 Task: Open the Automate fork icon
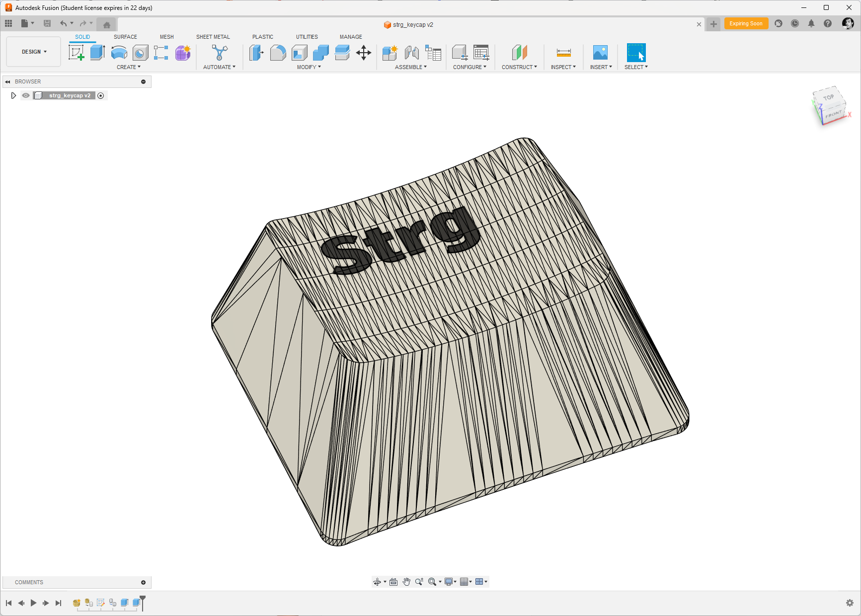(x=219, y=53)
